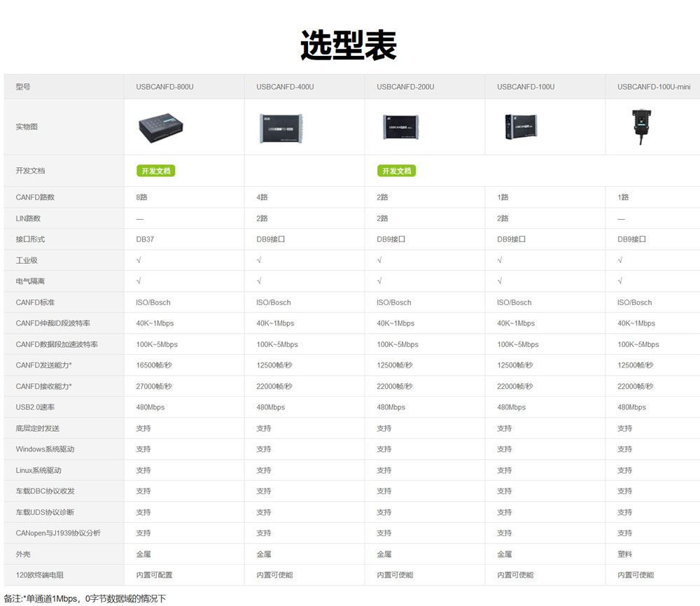The height and width of the screenshot is (606, 700).
Task: Click the 外壳 row label
Action: pos(23,554)
